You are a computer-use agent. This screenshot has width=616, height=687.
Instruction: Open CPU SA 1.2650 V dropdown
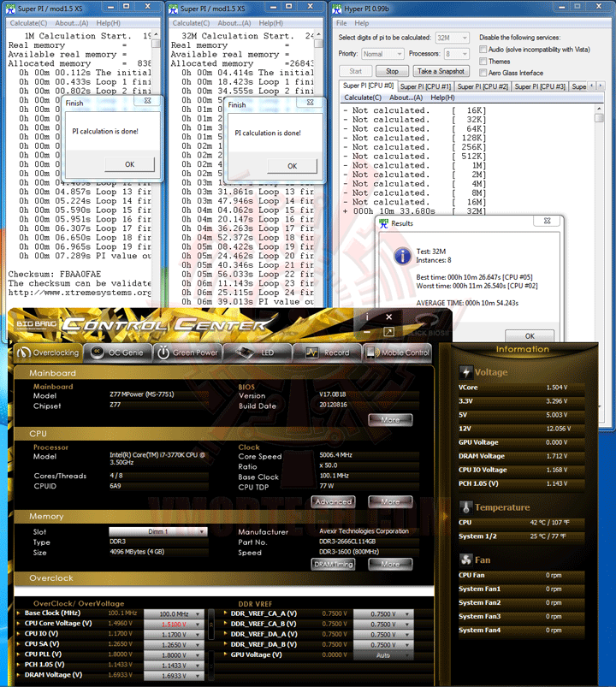click(174, 645)
